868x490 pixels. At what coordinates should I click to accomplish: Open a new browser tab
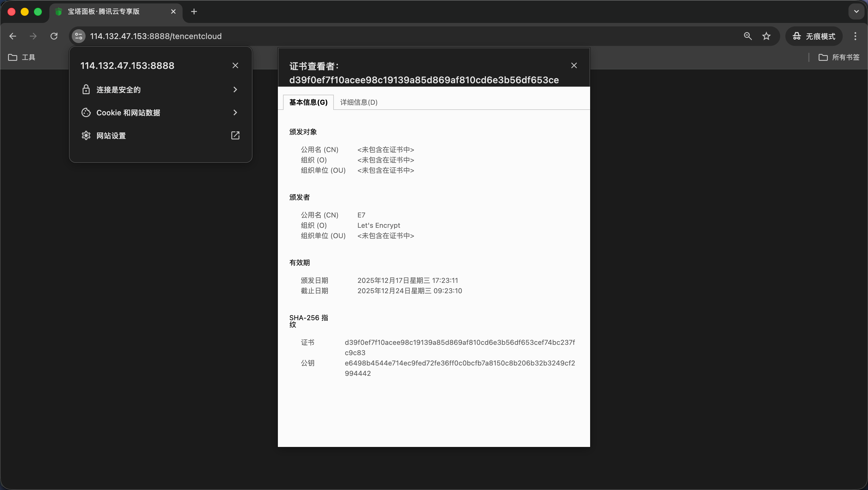pos(194,11)
